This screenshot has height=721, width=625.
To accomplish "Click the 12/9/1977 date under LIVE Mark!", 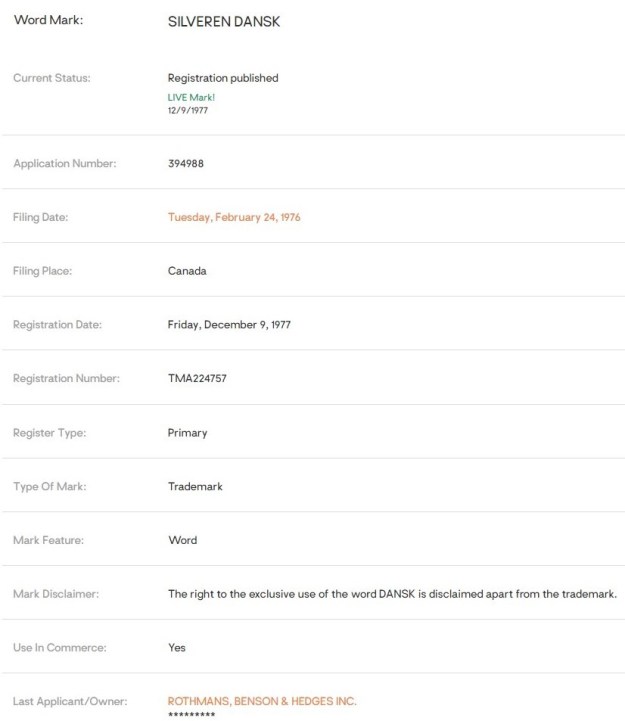I will click(x=189, y=109).
